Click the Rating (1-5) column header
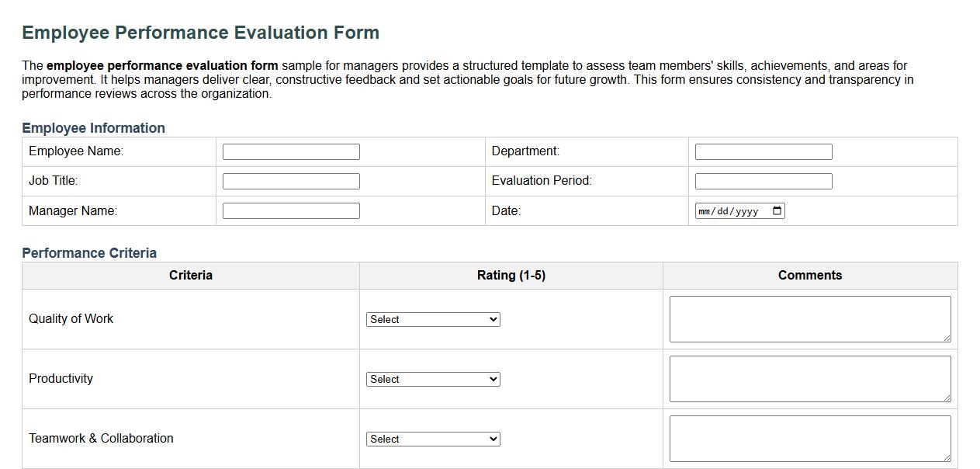 pos(511,275)
